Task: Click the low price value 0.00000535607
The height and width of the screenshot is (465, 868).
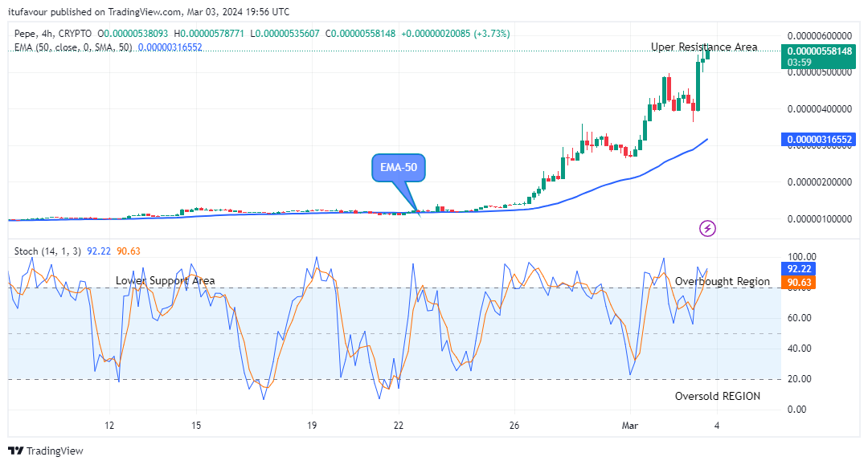Action: click(288, 34)
